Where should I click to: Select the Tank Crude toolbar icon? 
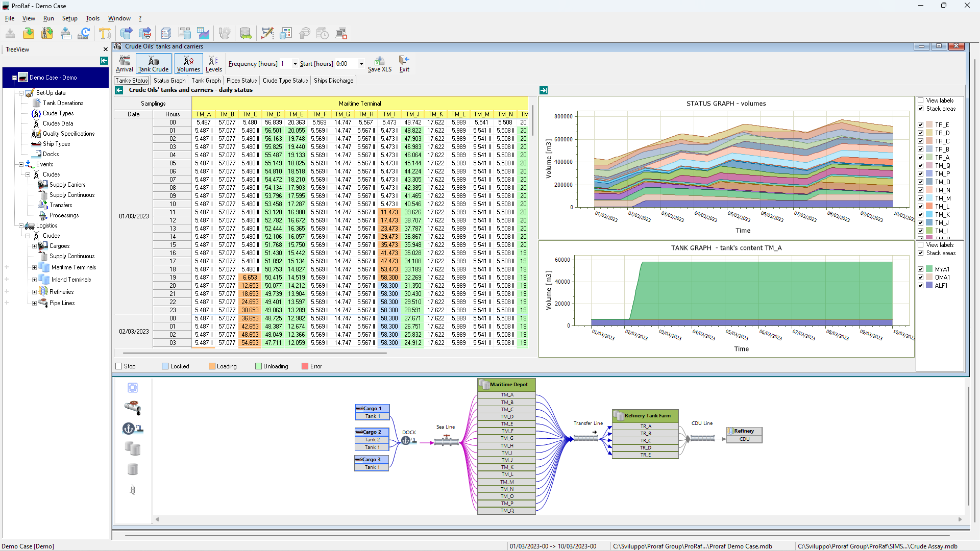tap(153, 64)
